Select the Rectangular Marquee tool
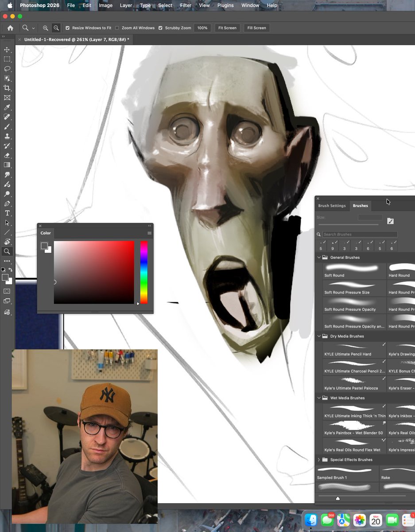Screen dimensions: 415x532 pyautogui.click(x=7, y=59)
